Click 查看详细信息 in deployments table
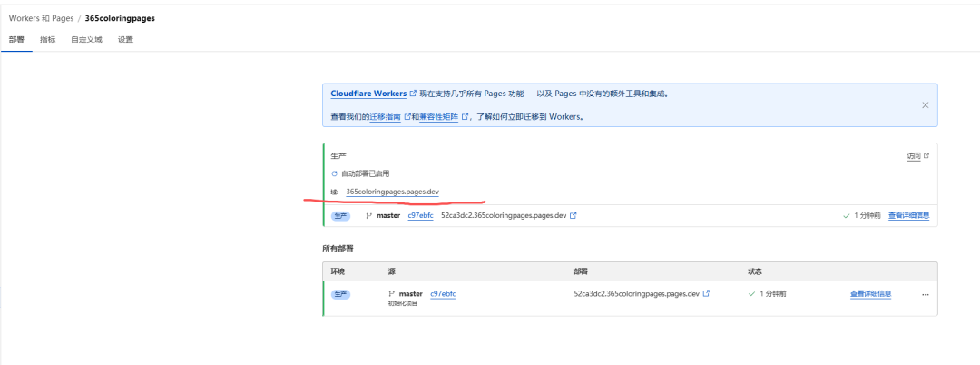The width and height of the screenshot is (980, 365). (870, 294)
